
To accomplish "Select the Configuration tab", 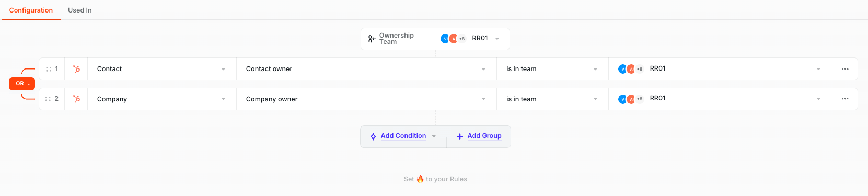I will (x=31, y=10).
